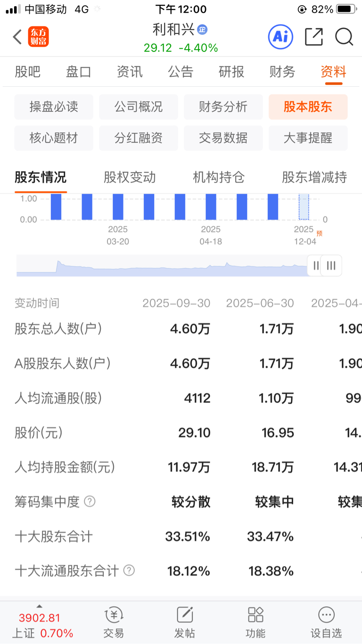Tap the 股价 value 29.10

194,433
